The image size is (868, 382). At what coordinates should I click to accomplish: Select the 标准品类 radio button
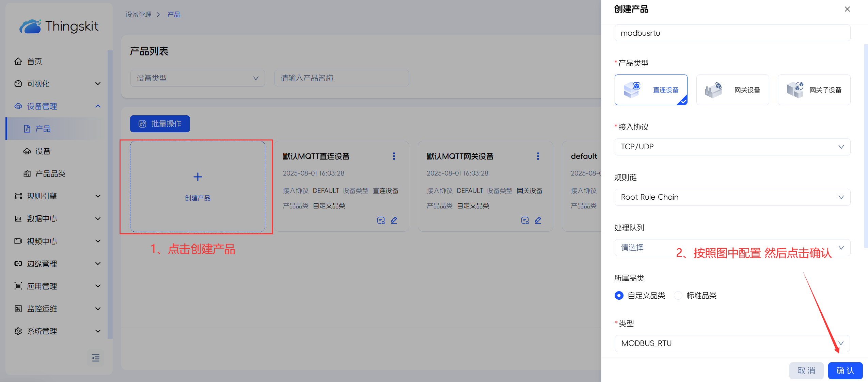(x=678, y=295)
